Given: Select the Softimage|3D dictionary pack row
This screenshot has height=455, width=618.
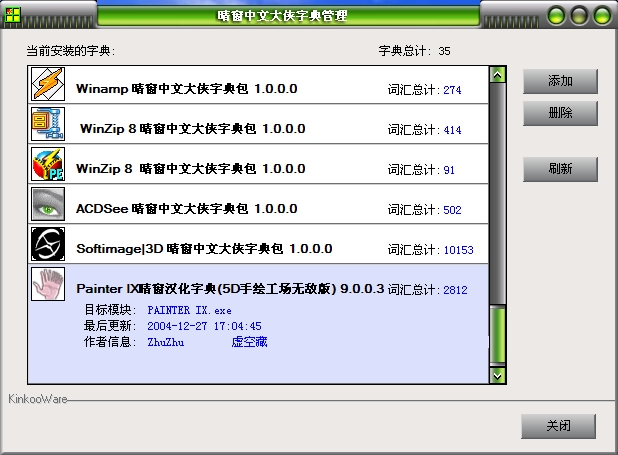Looking at the screenshot, I should [258, 244].
